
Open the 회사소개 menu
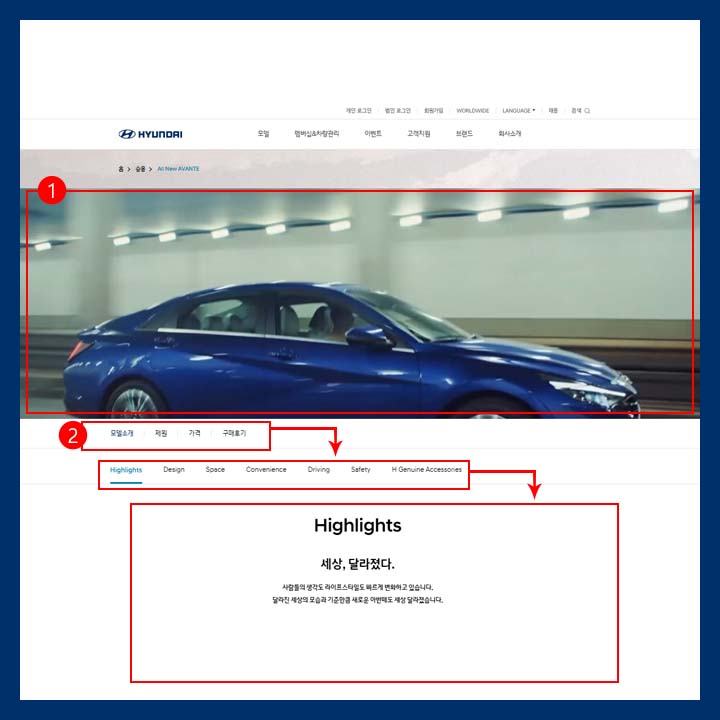coord(510,134)
